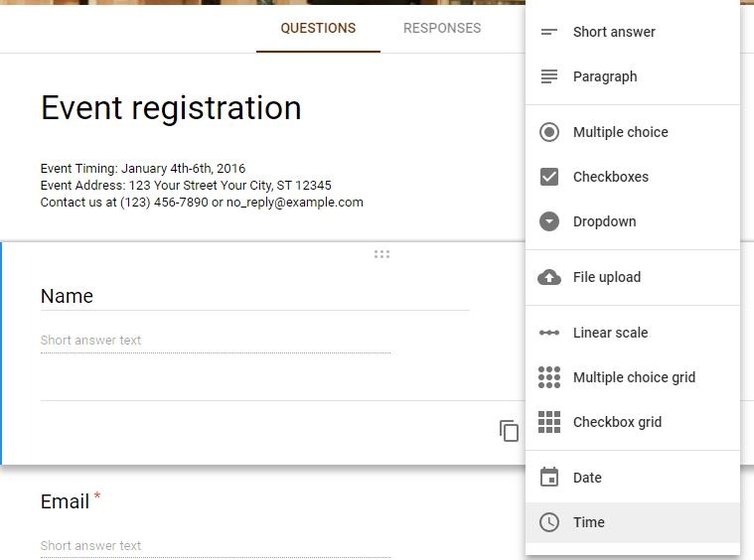Click the Time clock icon
This screenshot has height=560, width=754.
[x=548, y=522]
